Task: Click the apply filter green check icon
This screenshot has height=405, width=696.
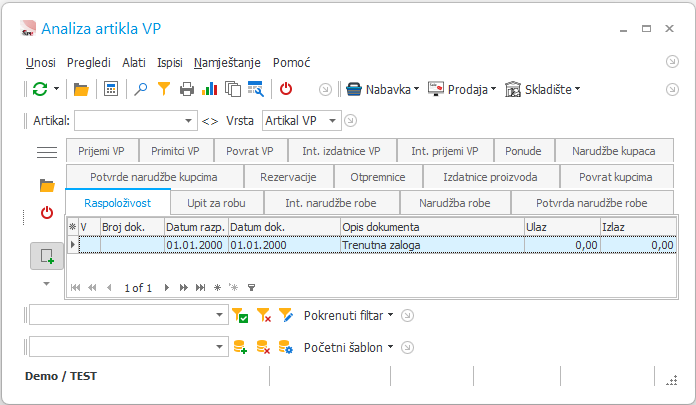Action: point(240,315)
